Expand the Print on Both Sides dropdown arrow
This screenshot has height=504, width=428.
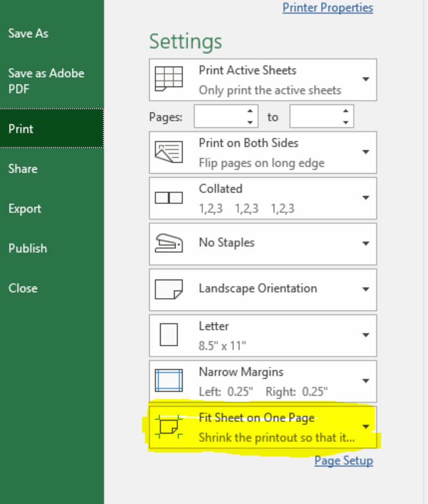click(x=366, y=152)
